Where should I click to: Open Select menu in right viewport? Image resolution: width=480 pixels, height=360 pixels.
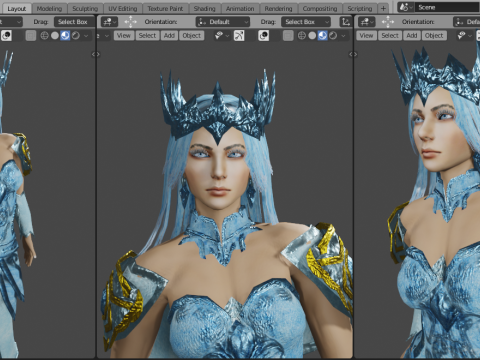pyautogui.click(x=390, y=35)
